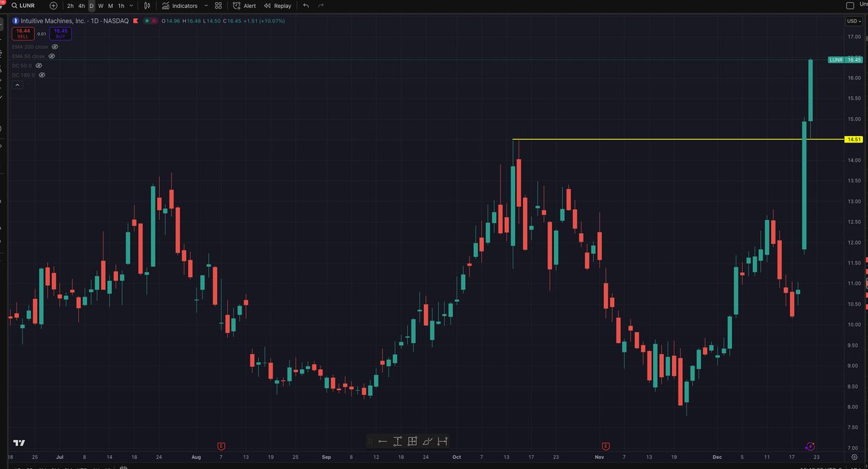
Task: Select the rectangle grid drawing tool
Action: (412, 441)
